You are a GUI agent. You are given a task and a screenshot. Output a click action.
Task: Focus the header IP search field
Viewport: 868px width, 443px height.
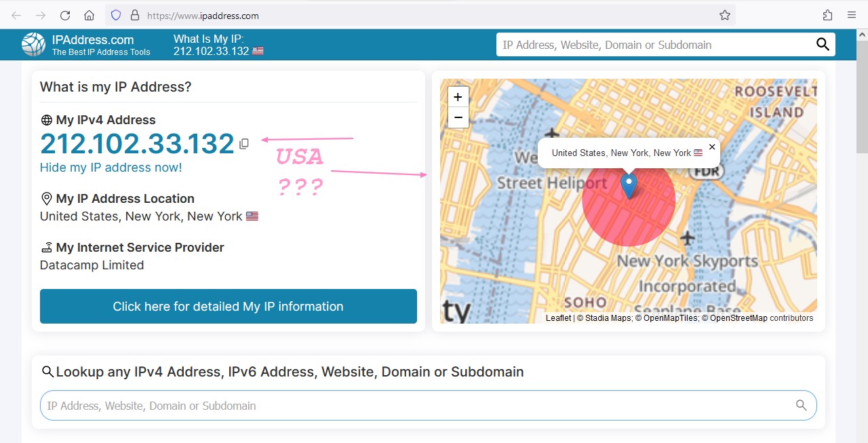click(x=654, y=45)
